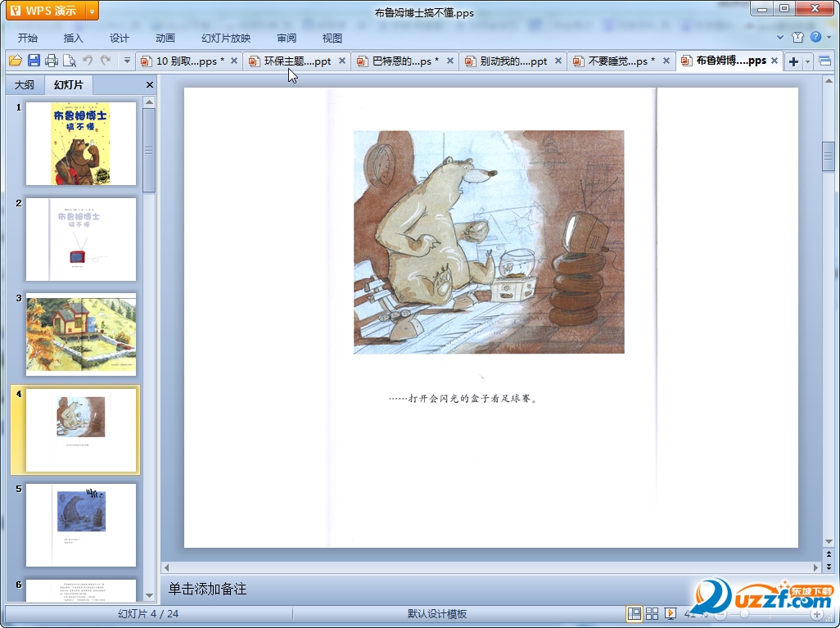The image size is (840, 628).
Task: Save the presentation with the floppy disk icon
Action: [x=34, y=61]
